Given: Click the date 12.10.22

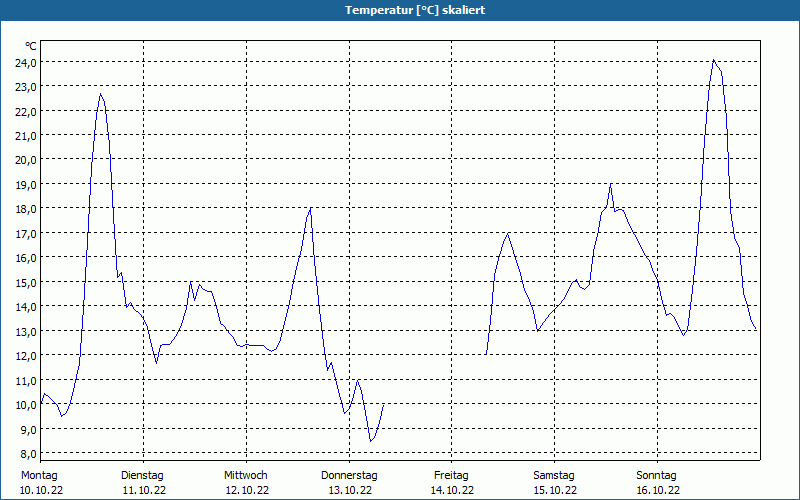Looking at the screenshot, I should (247, 491).
